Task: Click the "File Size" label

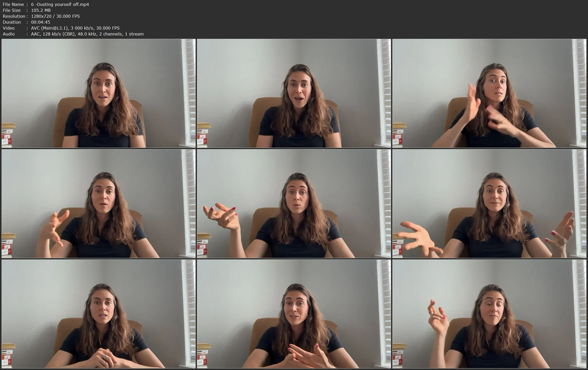Action: [x=12, y=10]
